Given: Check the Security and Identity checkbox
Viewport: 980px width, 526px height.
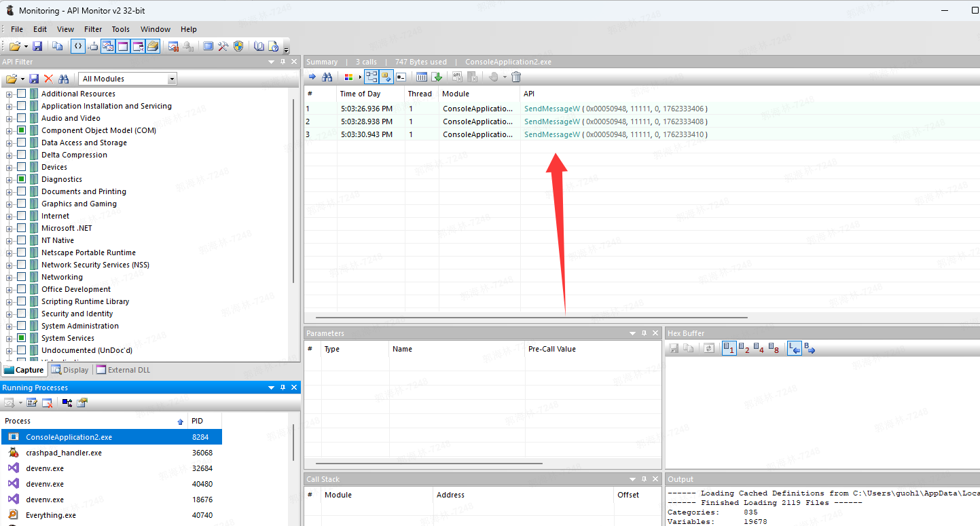Looking at the screenshot, I should pyautogui.click(x=22, y=314).
